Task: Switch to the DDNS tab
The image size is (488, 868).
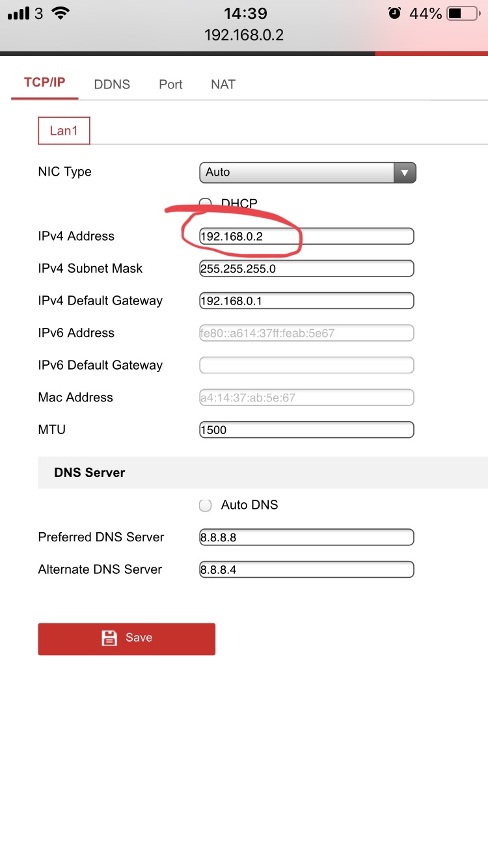Action: click(112, 85)
